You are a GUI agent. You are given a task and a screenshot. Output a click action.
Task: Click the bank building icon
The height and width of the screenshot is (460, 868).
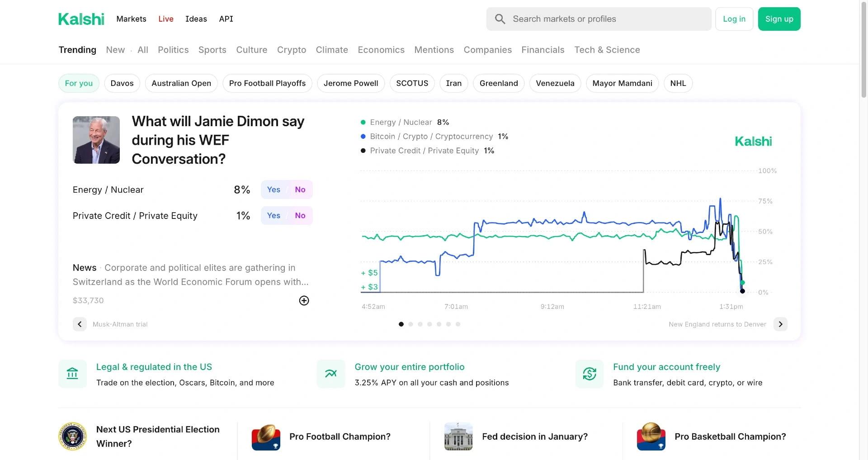click(x=72, y=374)
